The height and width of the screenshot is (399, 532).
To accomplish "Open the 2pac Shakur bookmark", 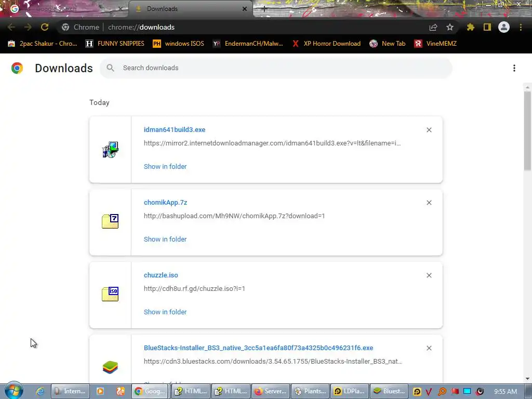I will point(43,44).
